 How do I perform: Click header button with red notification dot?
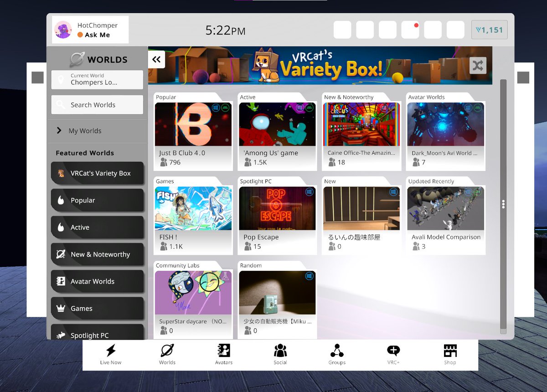pyautogui.click(x=410, y=30)
